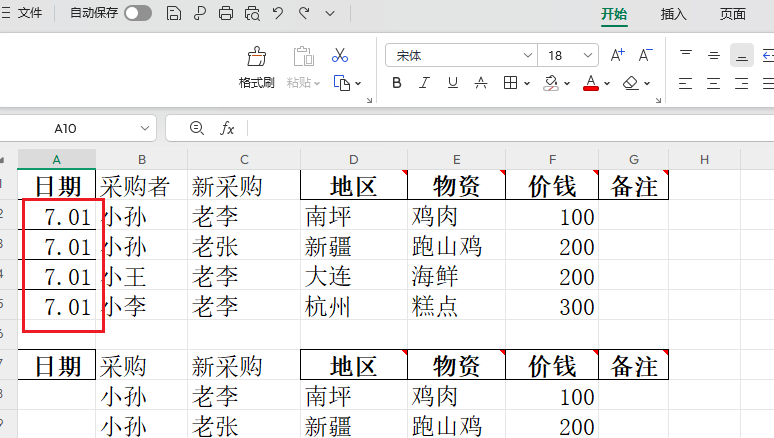
Task: Expand the eraser clear options arrow
Action: click(x=647, y=83)
